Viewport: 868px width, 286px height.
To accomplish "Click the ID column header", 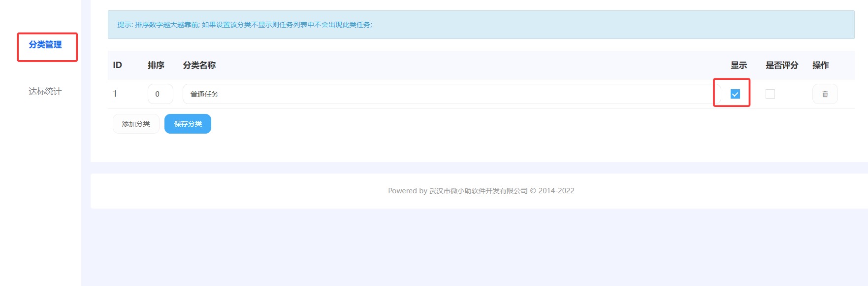I will click(117, 65).
